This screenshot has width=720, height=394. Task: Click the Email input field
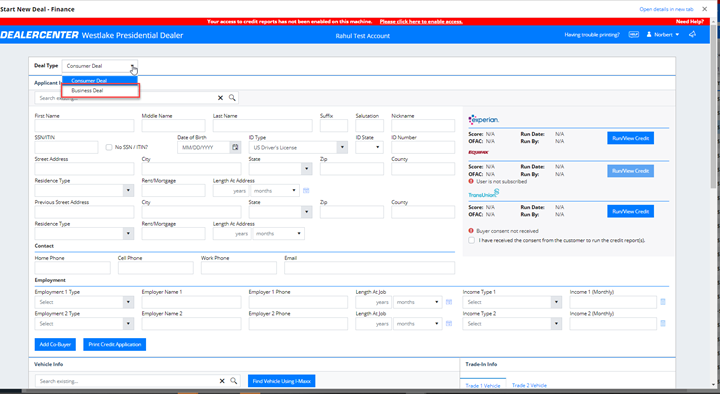click(x=370, y=268)
